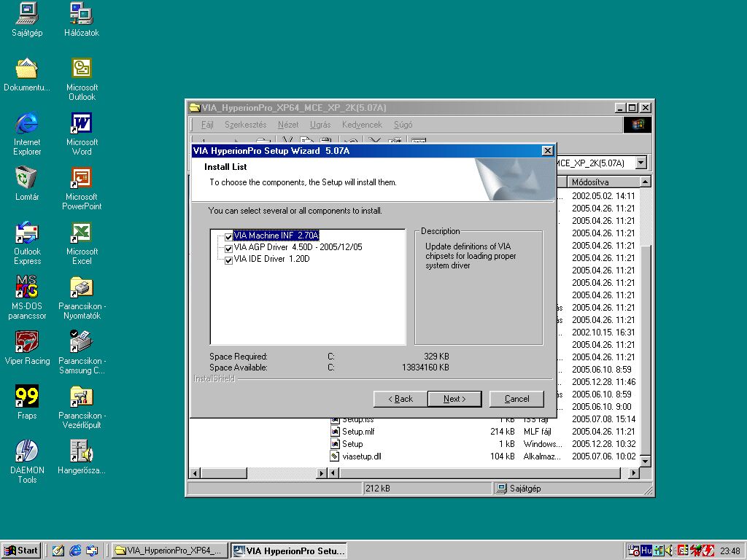Viewport: 747px width, 560px height.
Task: Click Hu keyboard language tray indicator
Action: click(646, 551)
